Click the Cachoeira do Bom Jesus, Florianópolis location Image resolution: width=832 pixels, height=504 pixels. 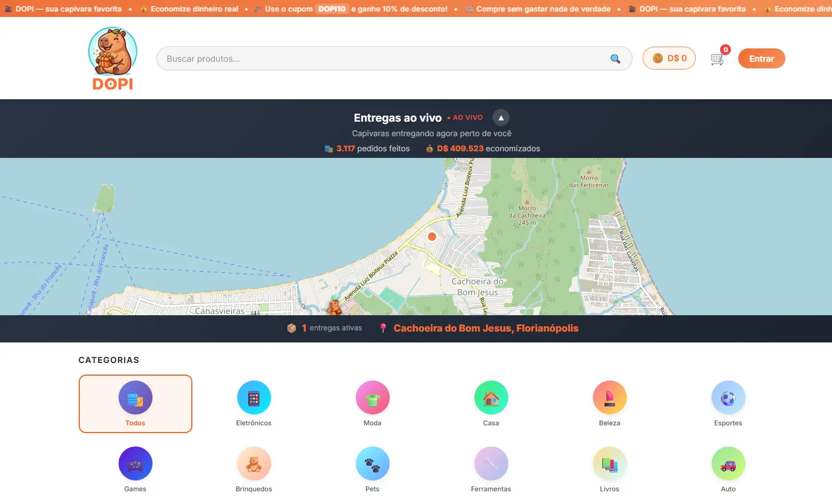click(x=486, y=329)
